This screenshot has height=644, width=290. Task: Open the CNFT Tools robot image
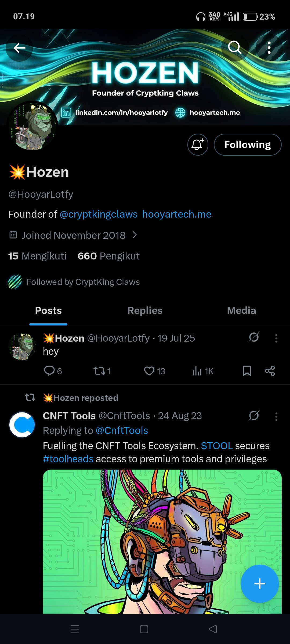(162, 541)
